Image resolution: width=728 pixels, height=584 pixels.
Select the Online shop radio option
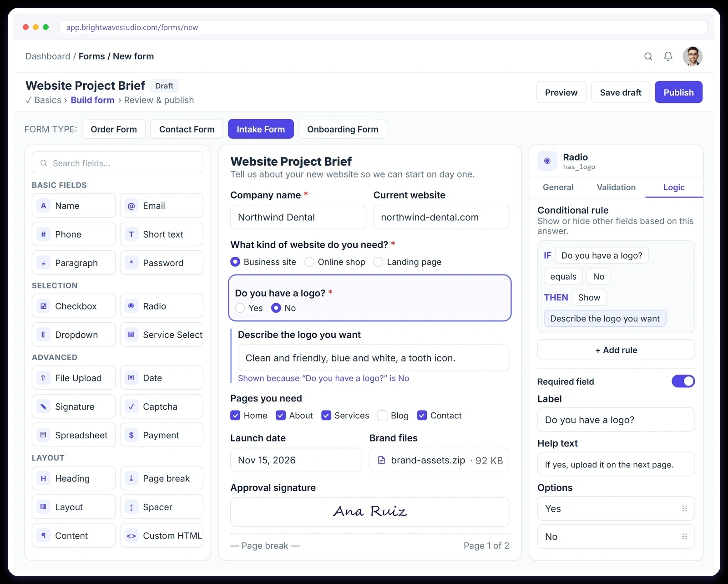click(309, 262)
